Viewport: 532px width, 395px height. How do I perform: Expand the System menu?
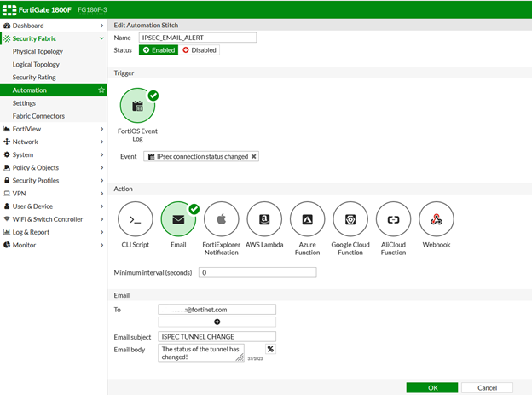[x=54, y=154]
